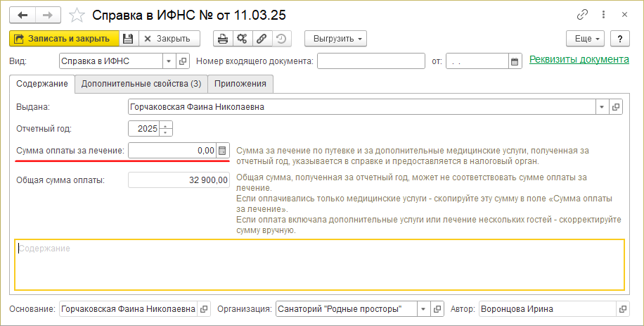Expand the Вид dropdown list
The image size is (644, 326).
click(169, 61)
